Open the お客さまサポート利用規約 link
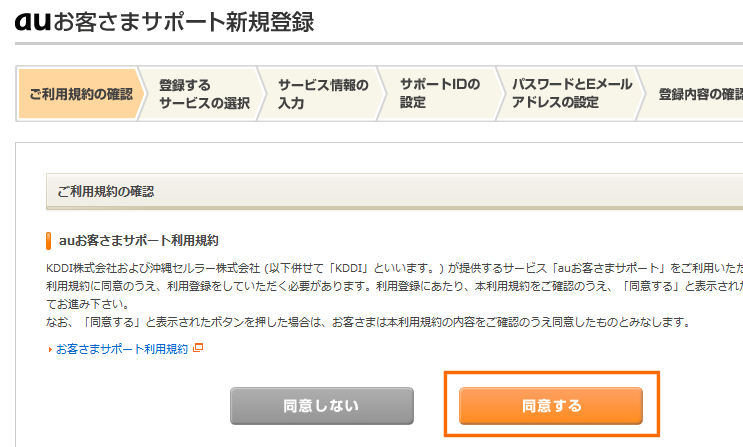Image resolution: width=743 pixels, height=447 pixels. (x=121, y=349)
